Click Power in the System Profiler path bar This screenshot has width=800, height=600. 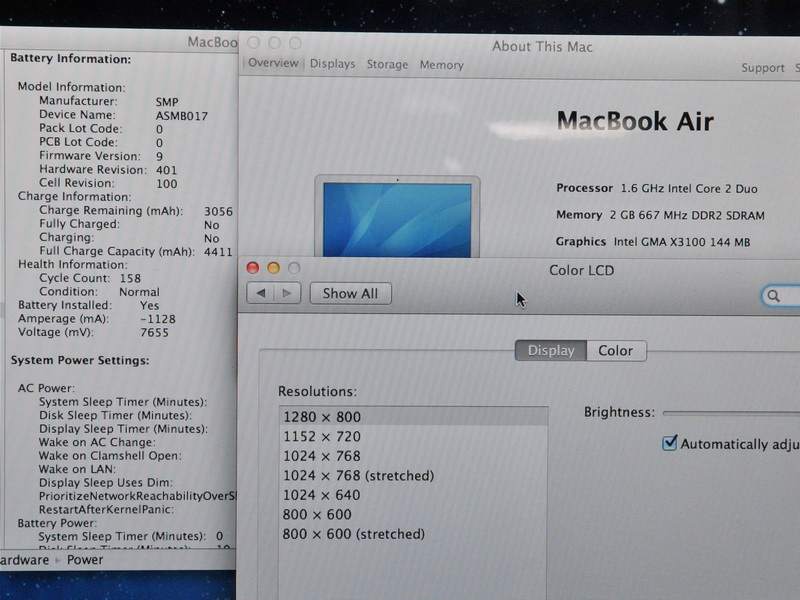coord(85,560)
